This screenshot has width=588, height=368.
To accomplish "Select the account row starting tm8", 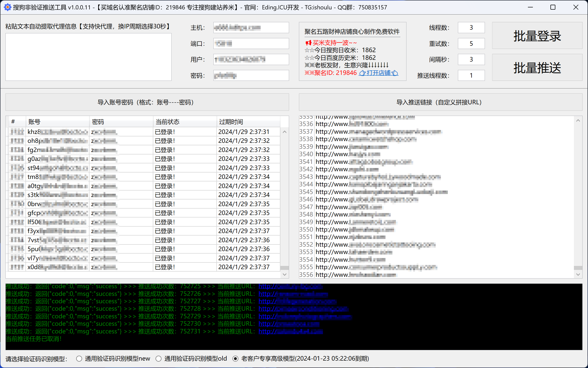I will tap(144, 177).
